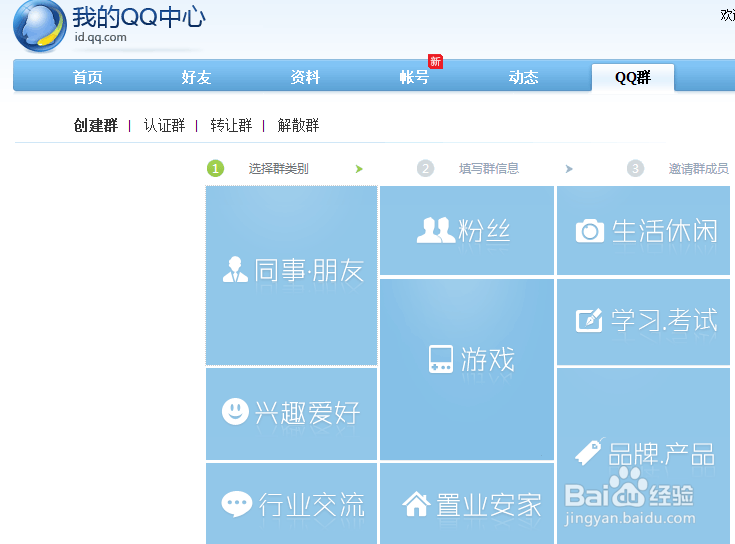Click the id.qq.com text under the title
This screenshot has width=735, height=544.
[100, 37]
